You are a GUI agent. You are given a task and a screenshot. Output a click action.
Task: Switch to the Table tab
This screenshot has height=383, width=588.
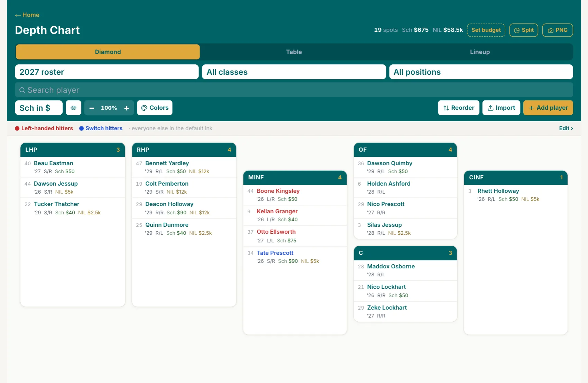[x=294, y=52]
